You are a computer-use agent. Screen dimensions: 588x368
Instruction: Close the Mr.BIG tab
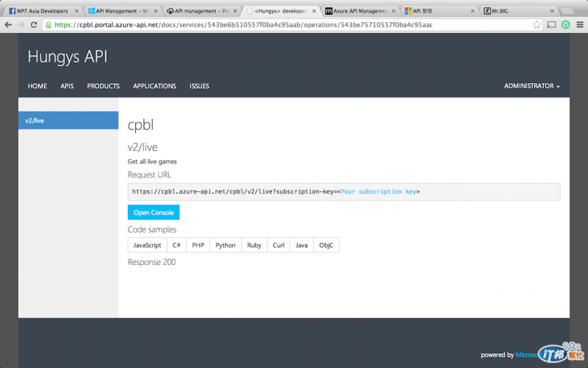pyautogui.click(x=552, y=11)
